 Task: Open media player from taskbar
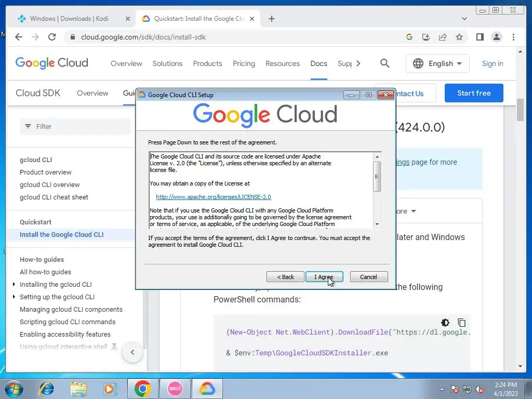pyautogui.click(x=110, y=389)
